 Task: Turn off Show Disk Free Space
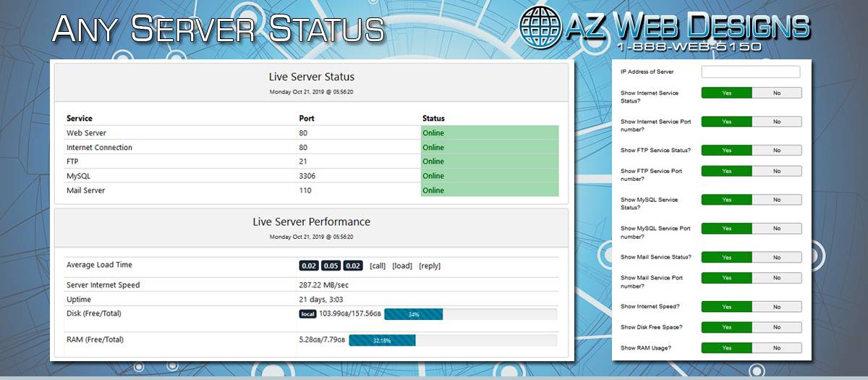776,327
